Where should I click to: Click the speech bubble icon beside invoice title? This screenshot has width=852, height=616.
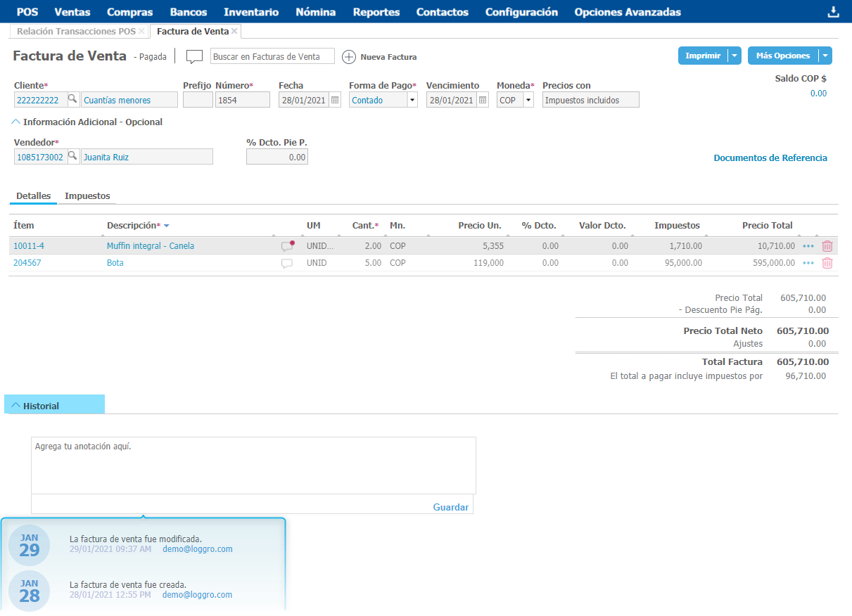coord(194,57)
